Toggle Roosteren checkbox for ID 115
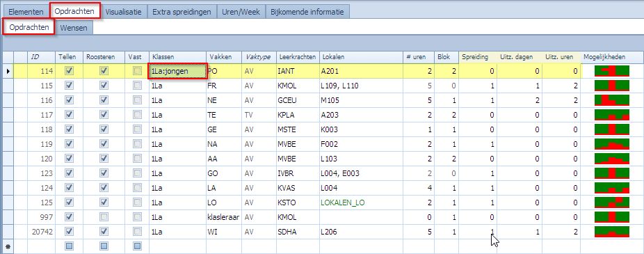The height and width of the screenshot is (254, 644). click(104, 86)
